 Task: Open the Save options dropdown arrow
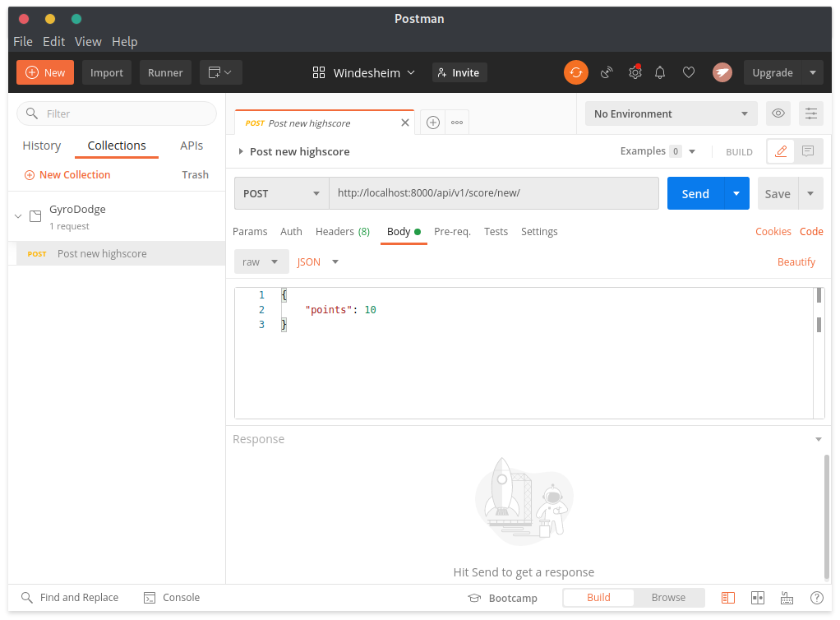810,193
